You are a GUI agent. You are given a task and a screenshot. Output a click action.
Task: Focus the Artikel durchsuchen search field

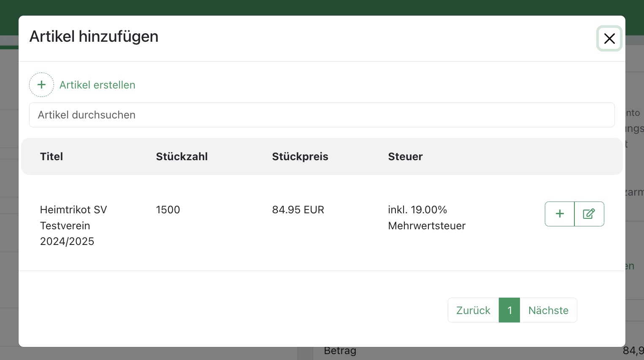pyautogui.click(x=322, y=115)
